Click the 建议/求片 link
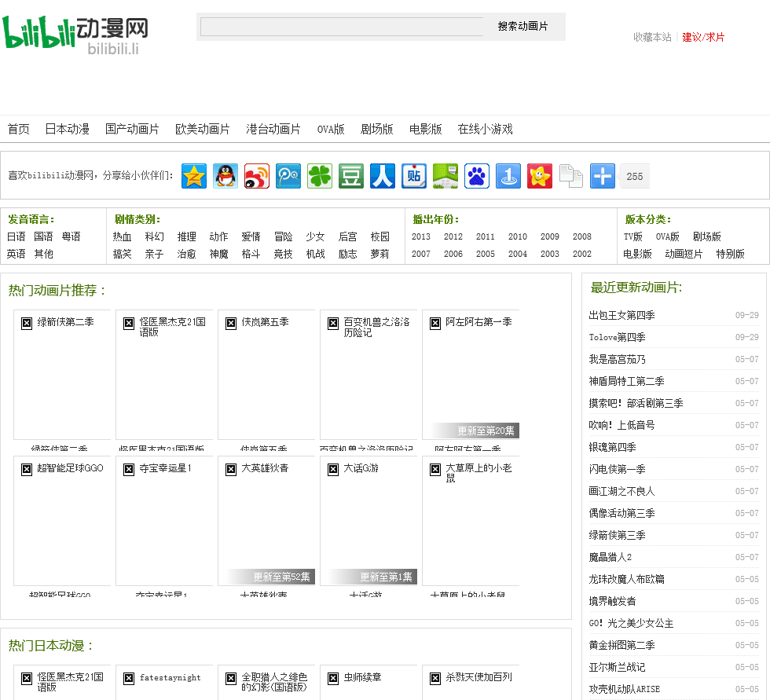 (x=703, y=37)
